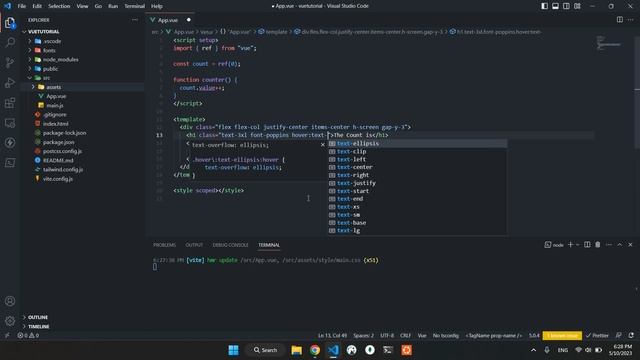Open Chrome from the taskbar
This screenshot has width=640, height=360.
click(x=315, y=350)
